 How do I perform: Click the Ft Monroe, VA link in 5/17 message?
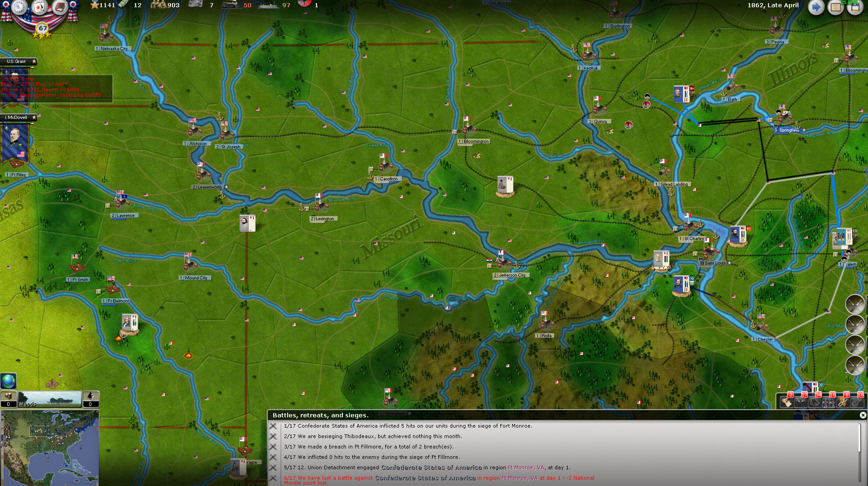(x=526, y=467)
